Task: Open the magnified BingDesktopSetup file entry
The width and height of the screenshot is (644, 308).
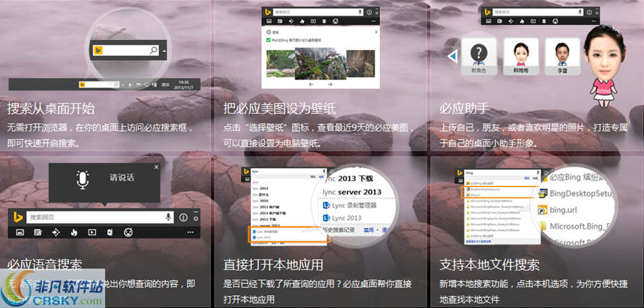Action: coord(575,193)
